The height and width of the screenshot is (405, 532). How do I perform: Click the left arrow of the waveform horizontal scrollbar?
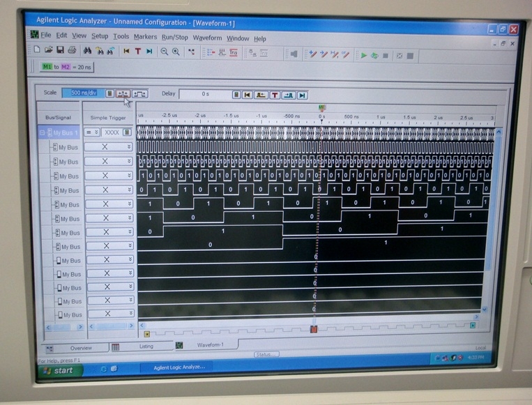point(142,325)
